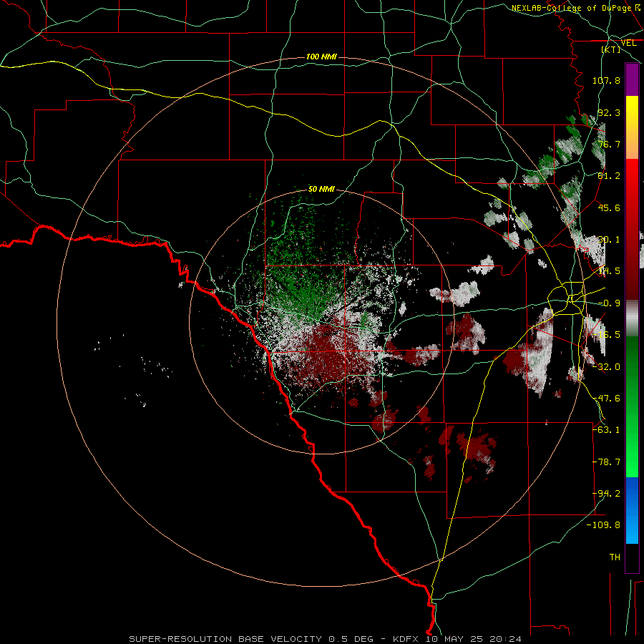Click the VEL legend title

point(628,43)
